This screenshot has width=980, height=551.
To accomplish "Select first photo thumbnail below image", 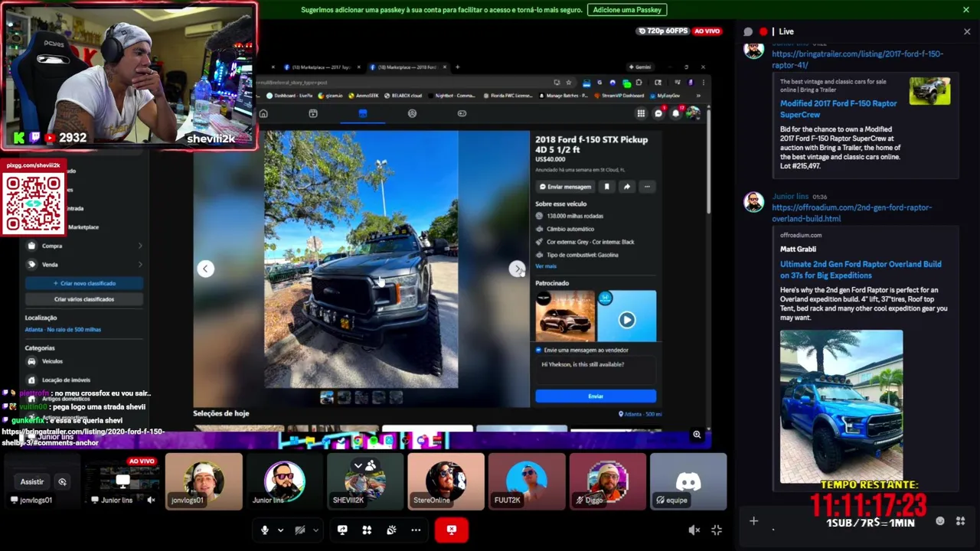I will (327, 397).
